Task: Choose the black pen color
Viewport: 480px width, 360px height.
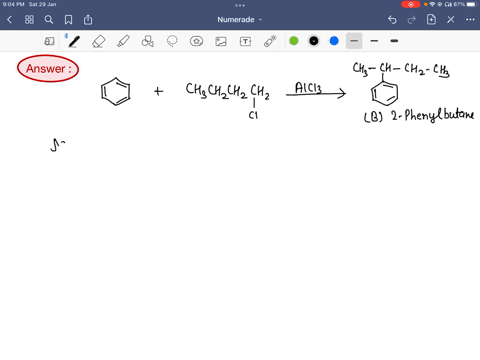Action: click(314, 41)
